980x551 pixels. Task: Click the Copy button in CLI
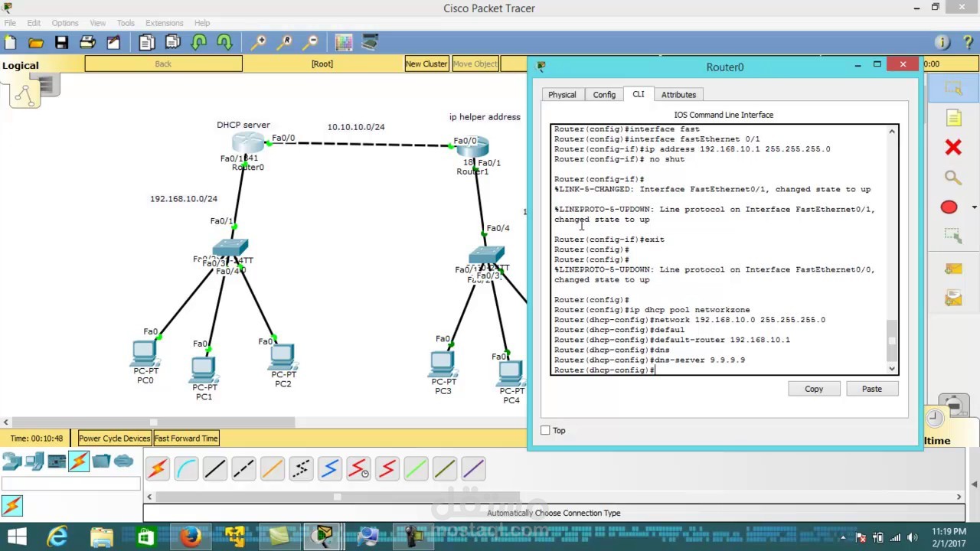point(814,389)
